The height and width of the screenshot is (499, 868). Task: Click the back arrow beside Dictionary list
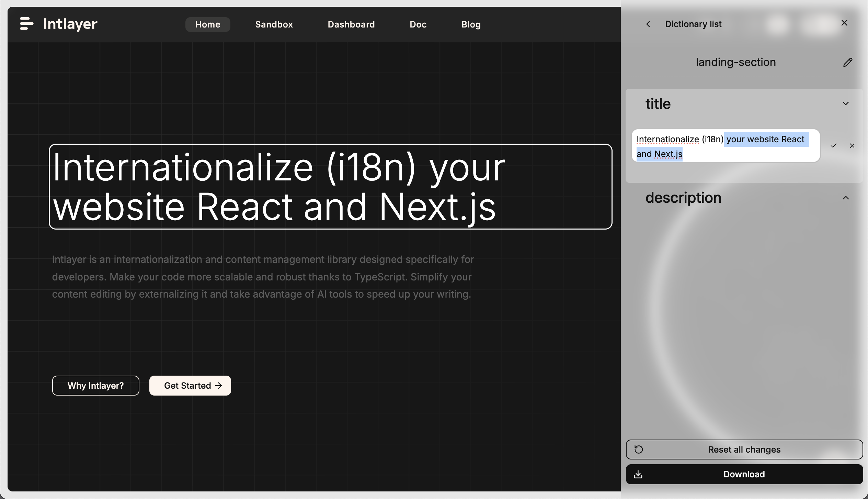(649, 24)
